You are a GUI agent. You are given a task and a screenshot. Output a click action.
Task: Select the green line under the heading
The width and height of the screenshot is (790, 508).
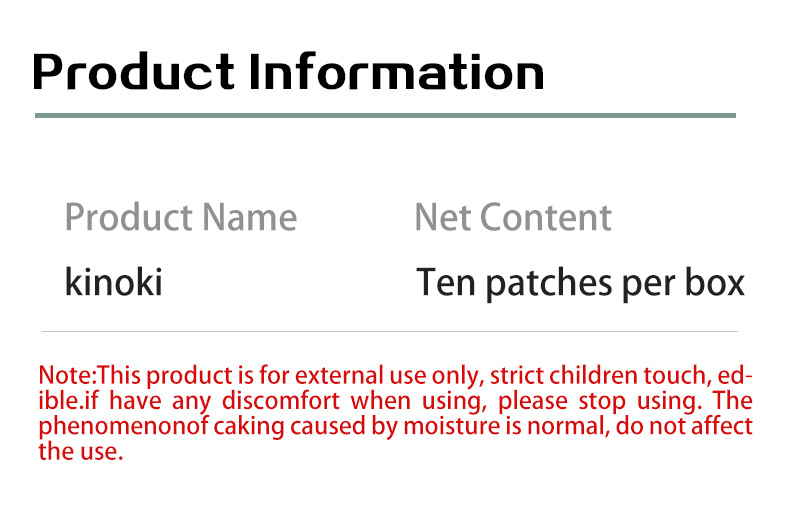pos(385,116)
